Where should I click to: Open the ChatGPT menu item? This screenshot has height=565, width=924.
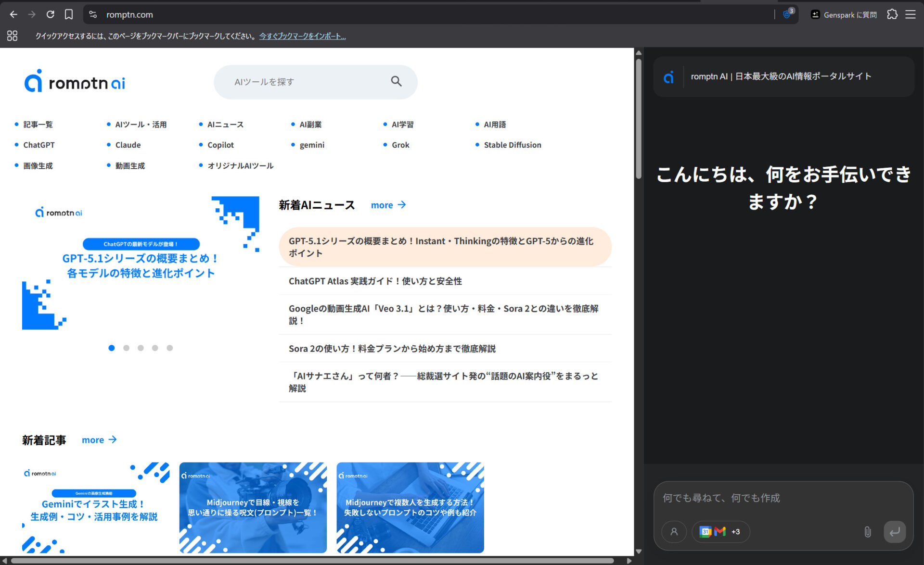[38, 145]
